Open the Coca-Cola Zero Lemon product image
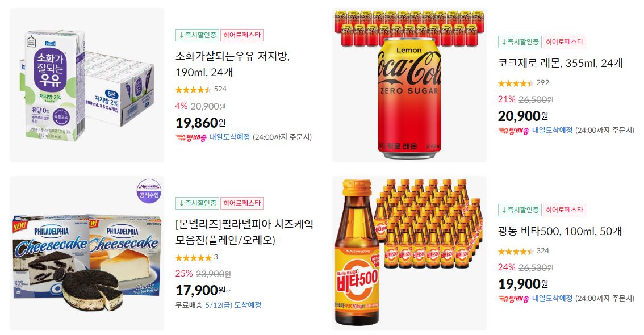Screen dimensions: 644x335 point(409,85)
